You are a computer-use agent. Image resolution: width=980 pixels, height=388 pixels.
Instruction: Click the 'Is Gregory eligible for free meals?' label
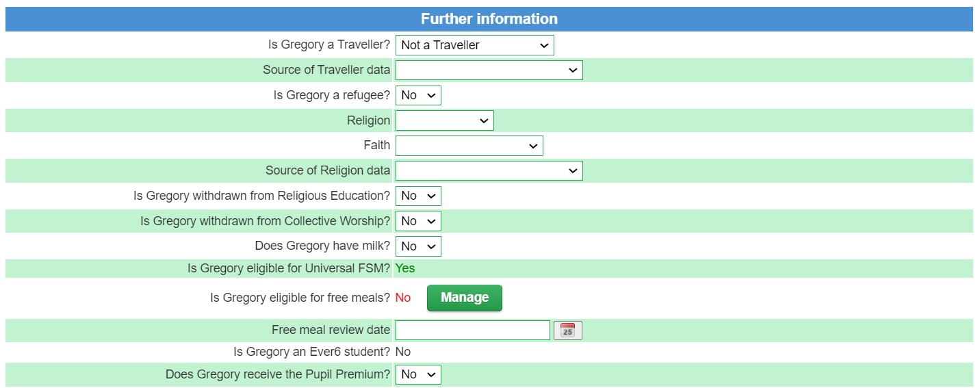click(300, 298)
